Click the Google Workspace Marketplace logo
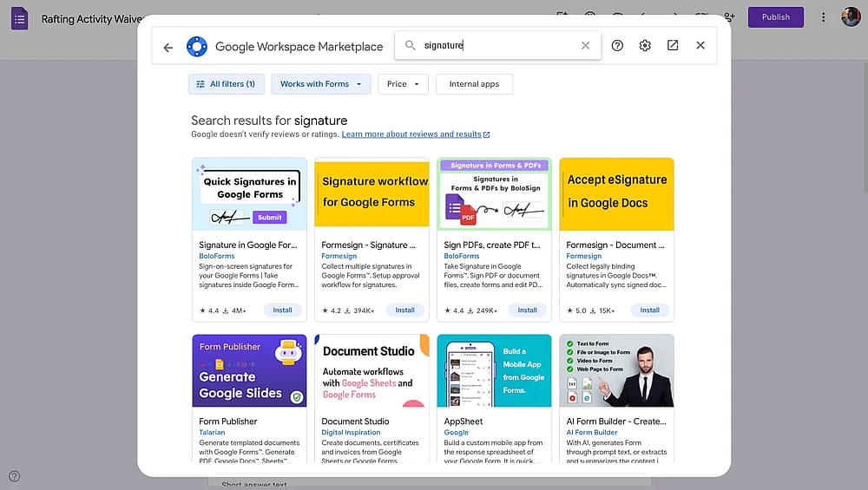Viewport: 868px width, 490px height. pyautogui.click(x=196, y=47)
